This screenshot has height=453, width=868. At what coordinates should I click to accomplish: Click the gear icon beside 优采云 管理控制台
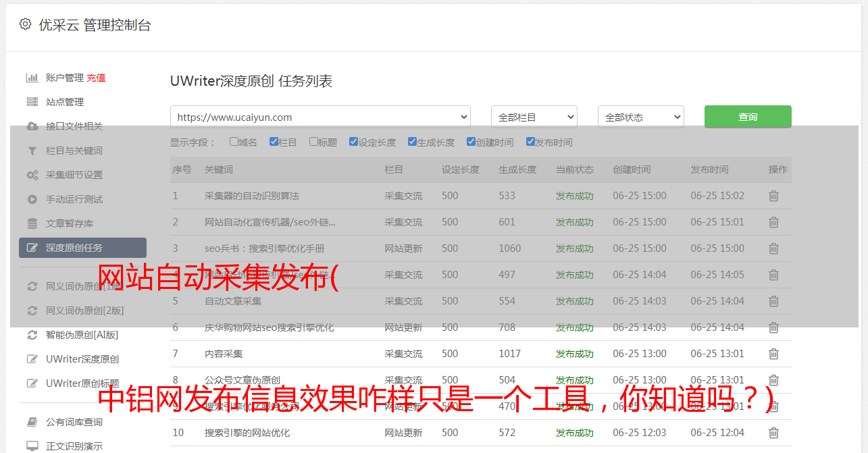pos(25,24)
